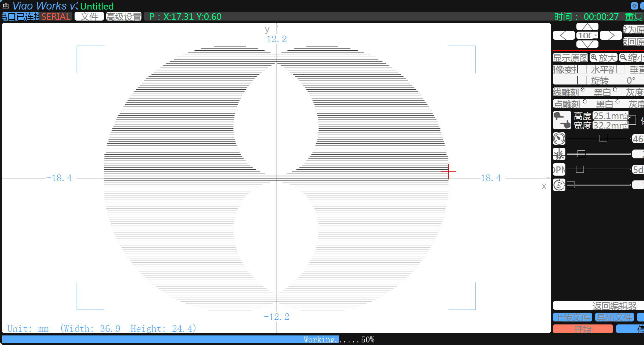The width and height of the screenshot is (644, 345).
Task: Click the 显示原图 show original image button
Action: click(x=571, y=58)
